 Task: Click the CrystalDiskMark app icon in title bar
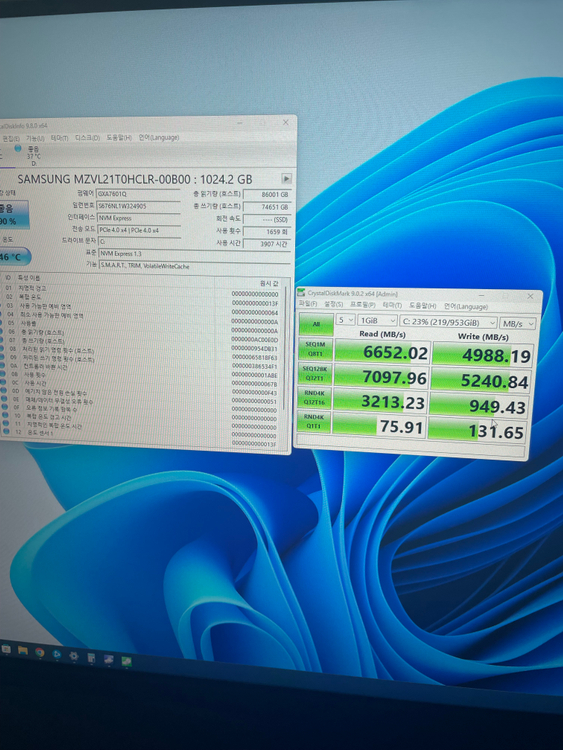pyautogui.click(x=301, y=292)
